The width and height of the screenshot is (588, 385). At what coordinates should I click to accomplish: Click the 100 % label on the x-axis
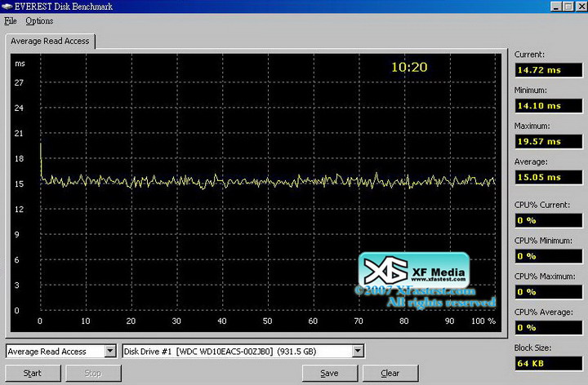[x=483, y=321]
